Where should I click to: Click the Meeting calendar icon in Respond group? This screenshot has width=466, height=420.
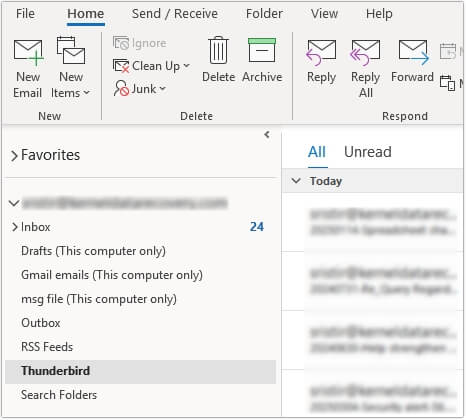coord(448,51)
